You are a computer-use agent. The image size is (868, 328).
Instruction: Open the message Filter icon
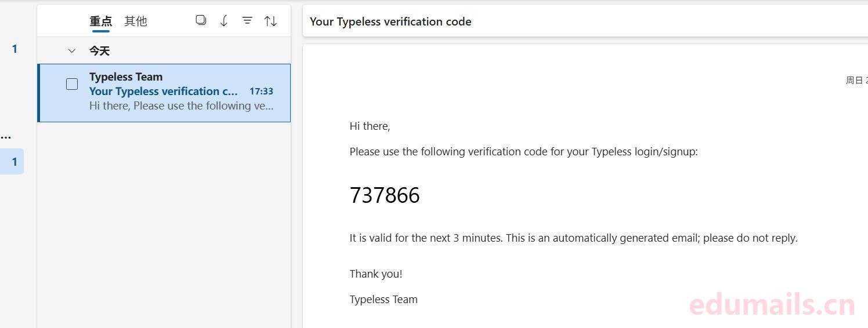[247, 21]
